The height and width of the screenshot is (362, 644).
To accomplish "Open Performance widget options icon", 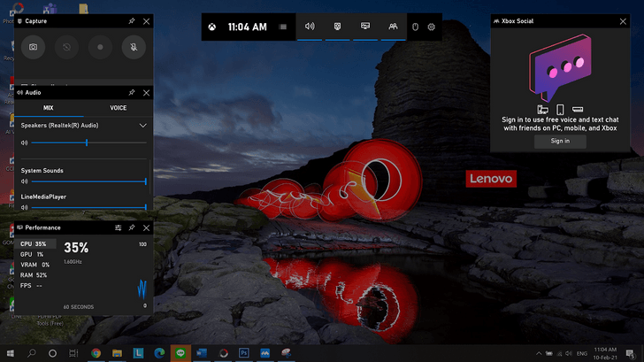I will [x=119, y=227].
